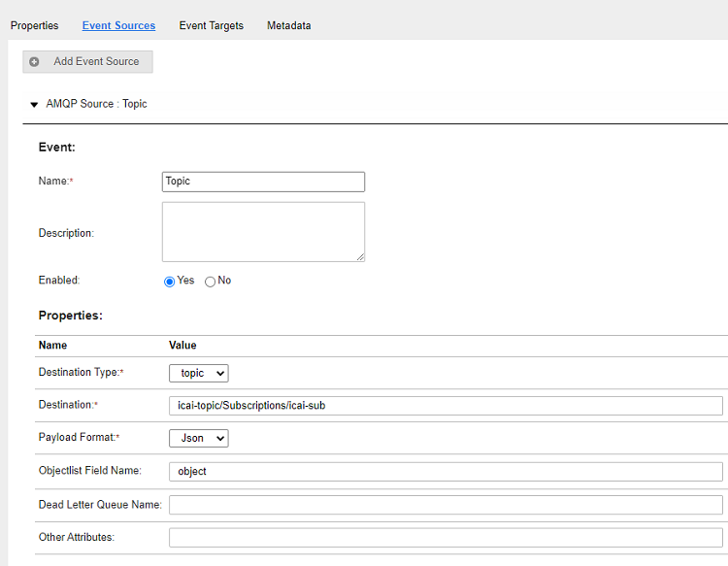
Task: Click into the Description text area
Action: click(x=263, y=232)
